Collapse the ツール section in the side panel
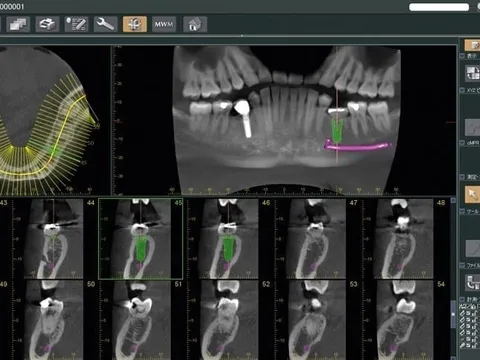Screen dimensions: 480x360 pyautogui.click(x=462, y=211)
